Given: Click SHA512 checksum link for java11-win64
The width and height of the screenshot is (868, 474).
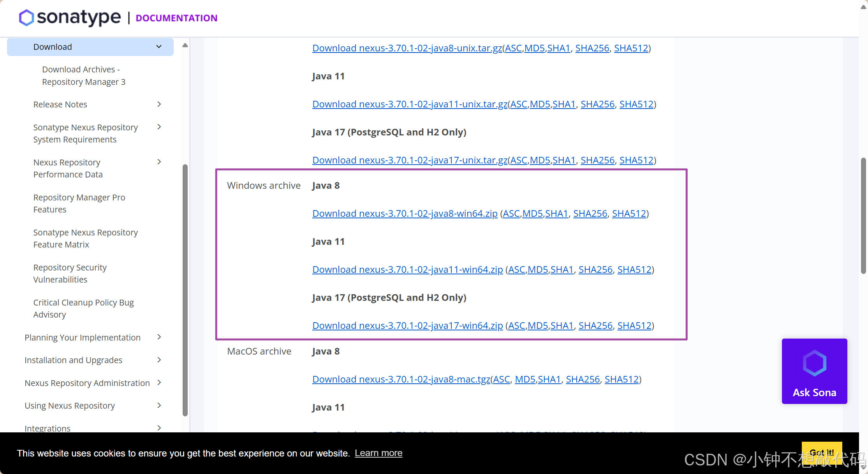Looking at the screenshot, I should pos(635,269).
